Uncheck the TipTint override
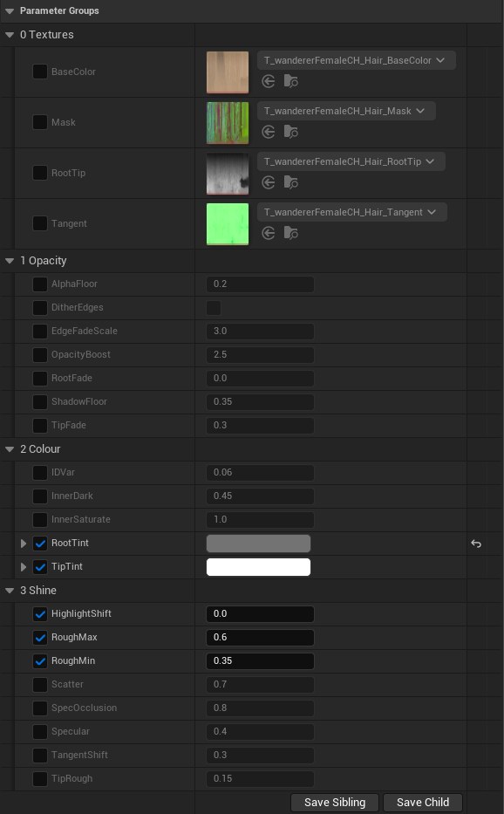 click(40, 567)
